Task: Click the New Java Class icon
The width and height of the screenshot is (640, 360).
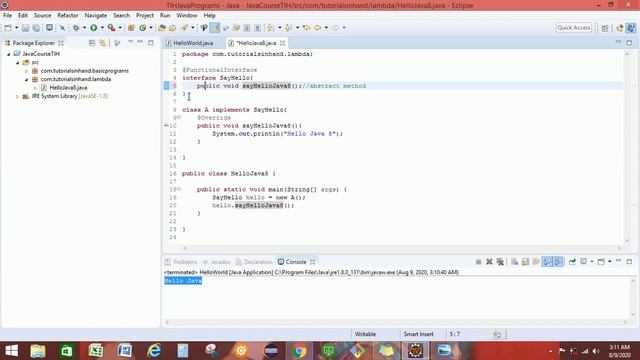Action: (142, 28)
